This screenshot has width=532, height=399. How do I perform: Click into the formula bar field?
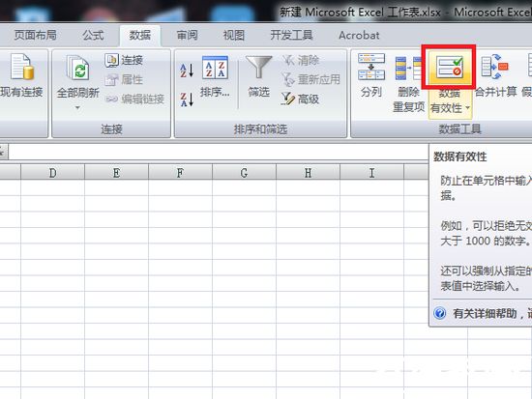(218, 152)
